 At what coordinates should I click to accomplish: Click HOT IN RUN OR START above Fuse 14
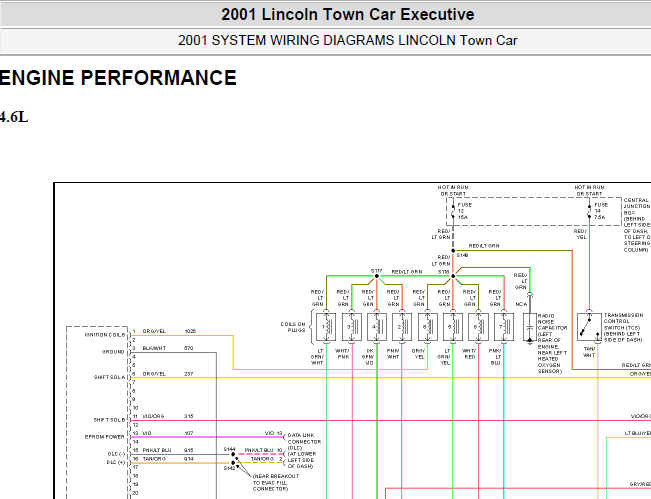pyautogui.click(x=589, y=191)
